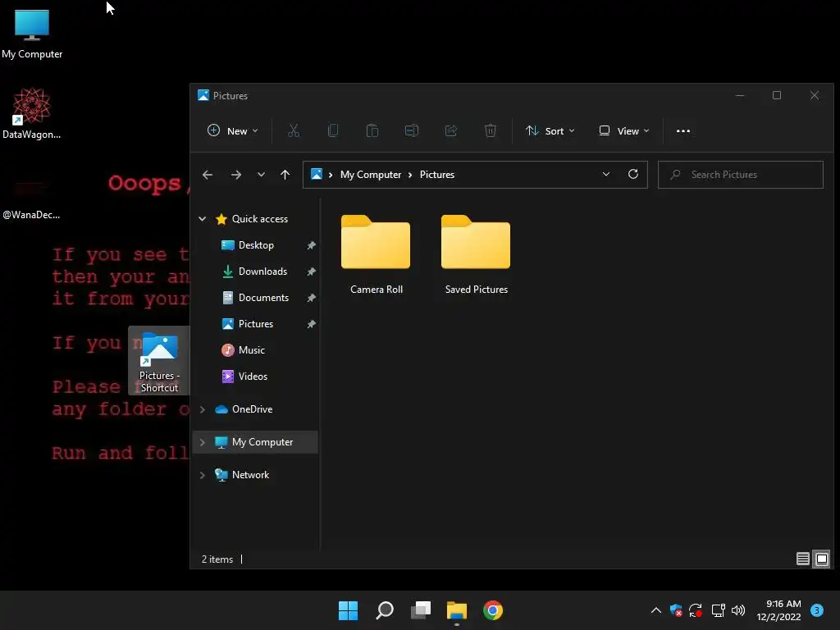Select Videos in navigation pane
The width and height of the screenshot is (840, 630).
[x=253, y=377]
